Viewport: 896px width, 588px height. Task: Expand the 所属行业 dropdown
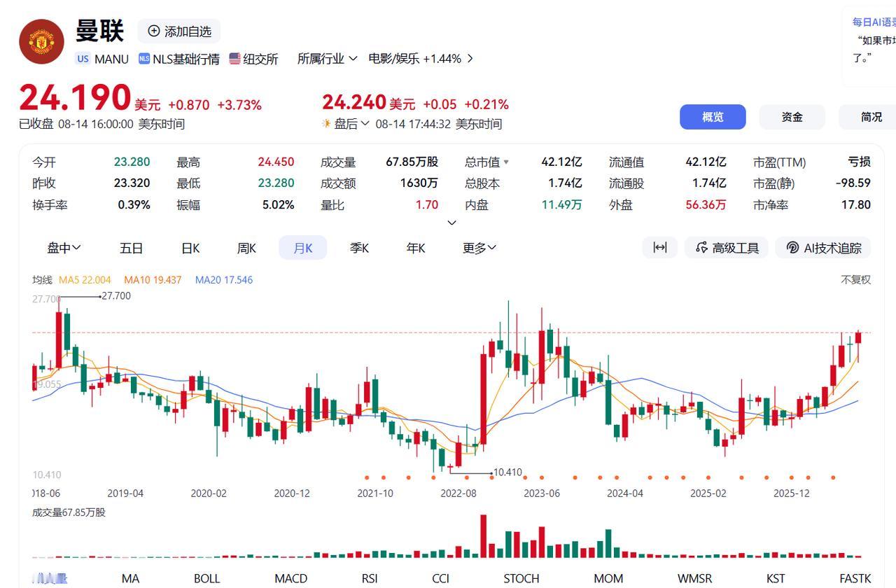(327, 59)
